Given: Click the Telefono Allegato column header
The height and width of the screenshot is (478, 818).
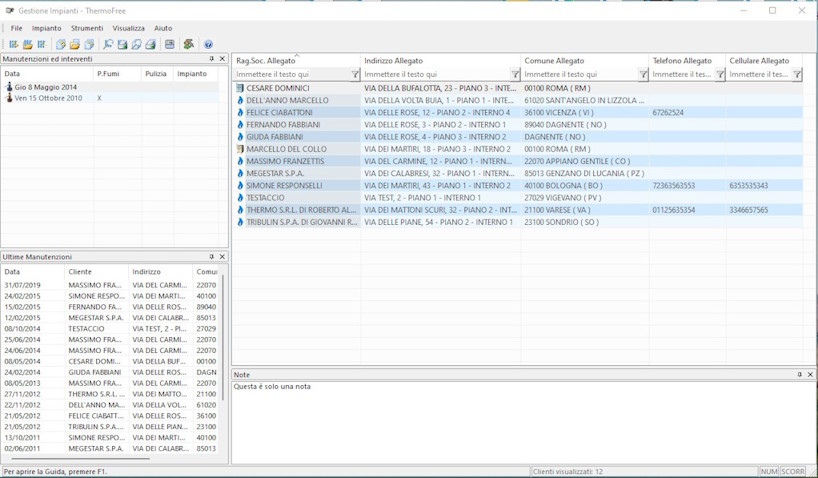Looking at the screenshot, I should coord(687,61).
